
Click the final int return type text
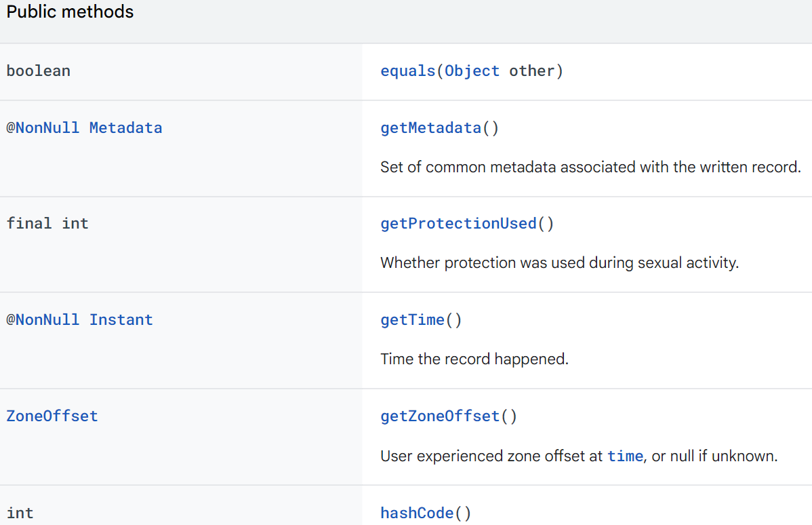point(47,223)
